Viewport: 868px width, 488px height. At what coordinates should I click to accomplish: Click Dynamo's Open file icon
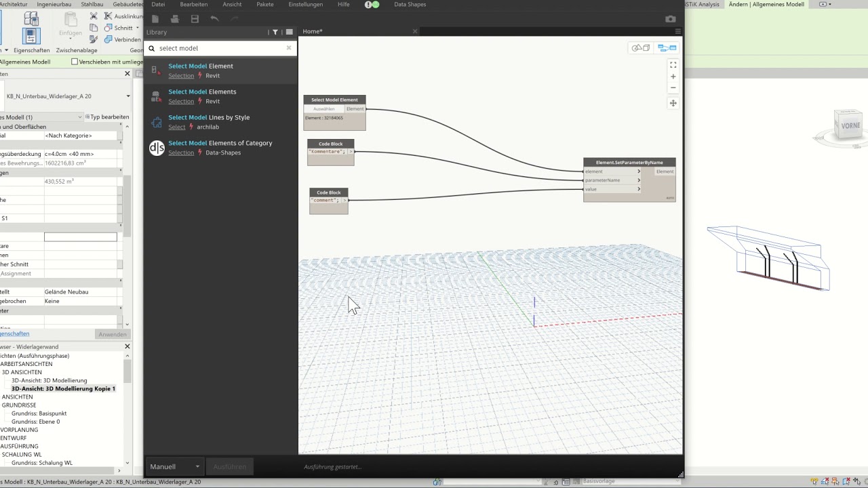(175, 19)
